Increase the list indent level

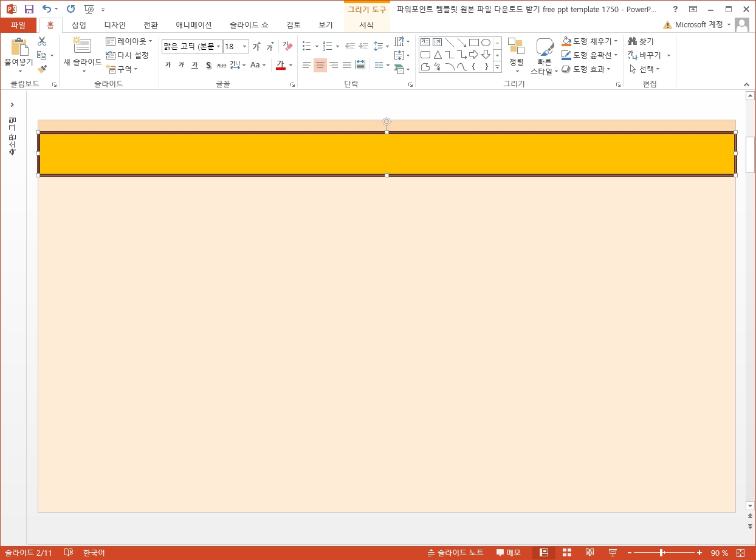(x=363, y=46)
